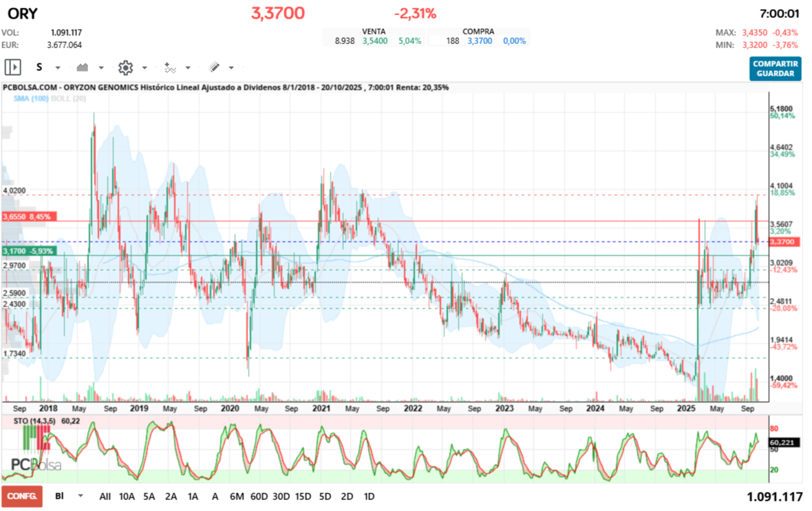Click the PCBolsa logo
Screen dimensions: 812x511
point(36,465)
